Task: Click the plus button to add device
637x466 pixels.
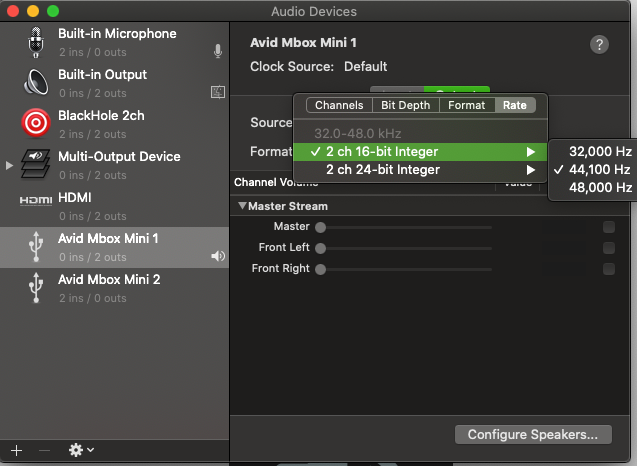Action: tap(16, 450)
